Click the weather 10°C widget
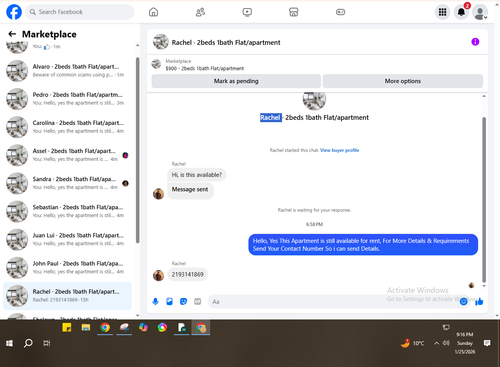This screenshot has width=500, height=367. [x=413, y=343]
